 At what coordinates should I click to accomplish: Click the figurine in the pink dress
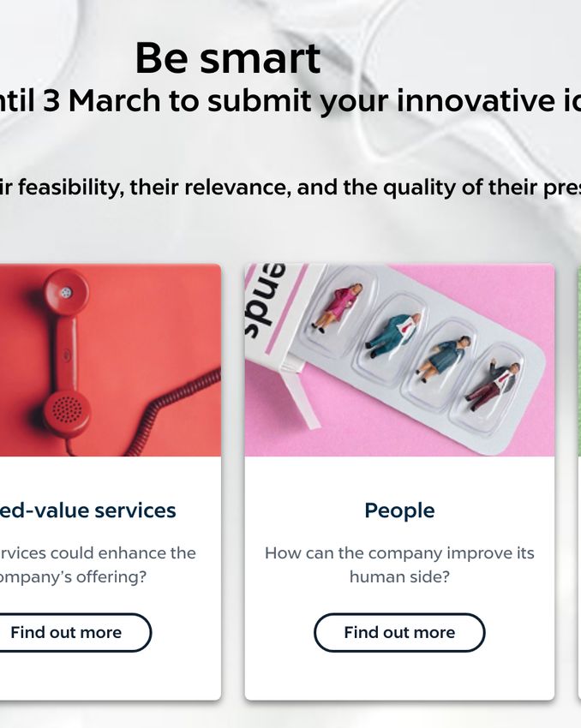pos(338,307)
